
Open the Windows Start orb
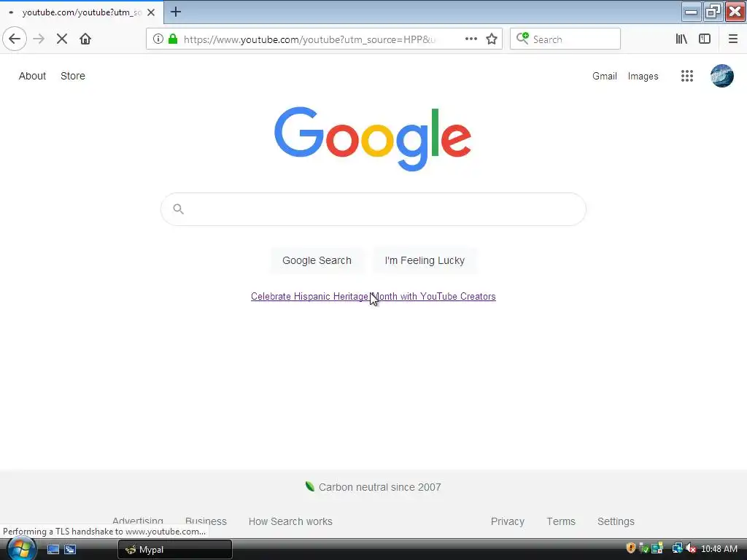click(21, 549)
